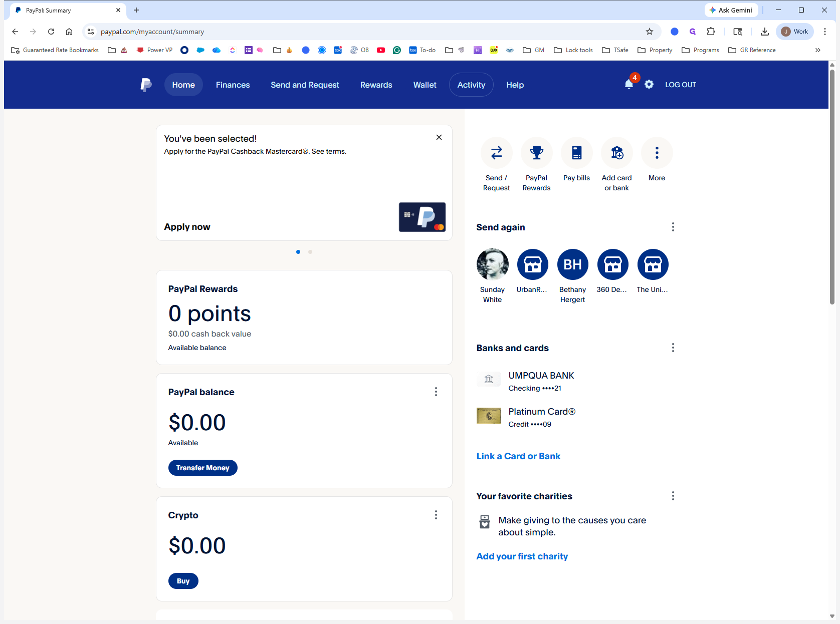The width and height of the screenshot is (840, 624).
Task: Click Apply now for the Mastercard
Action: [x=187, y=227]
